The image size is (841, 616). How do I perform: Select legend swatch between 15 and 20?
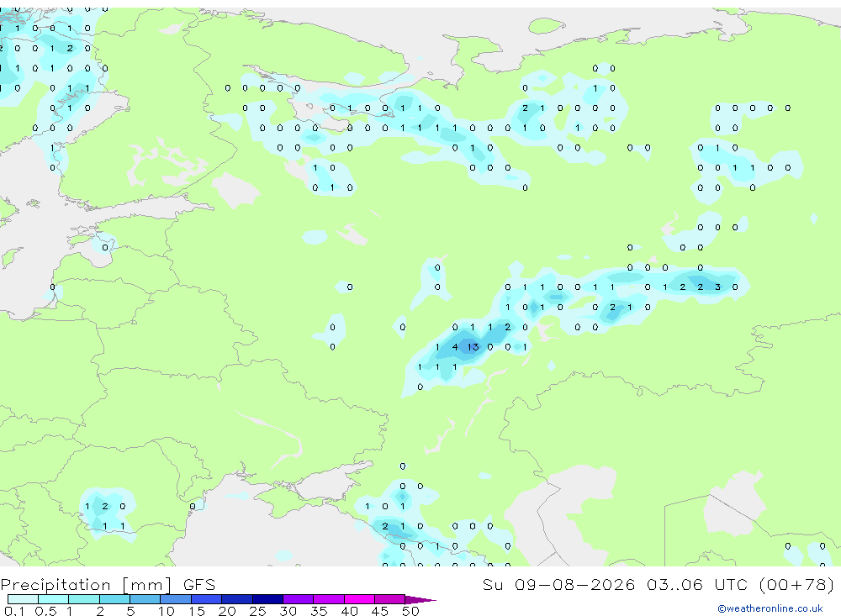pos(207,599)
